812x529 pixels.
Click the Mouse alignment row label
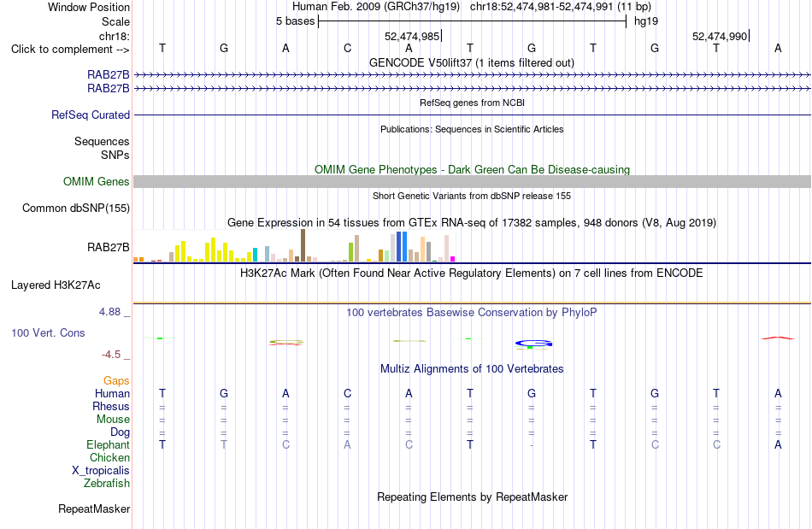click(113, 420)
